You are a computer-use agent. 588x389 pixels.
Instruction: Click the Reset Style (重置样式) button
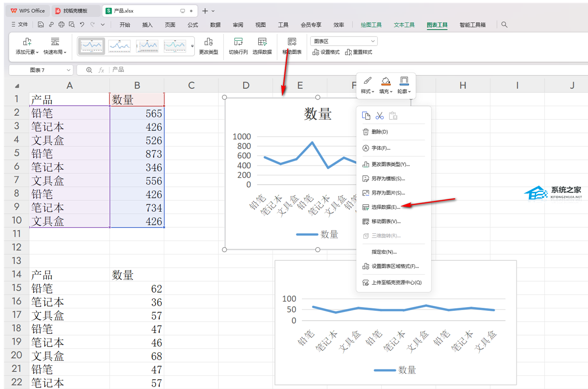[359, 52]
